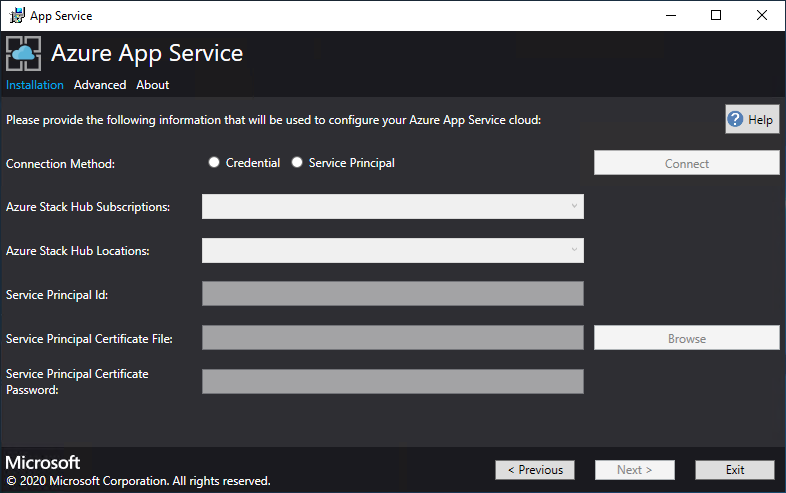Viewport: 786px width, 493px height.
Task: Select the Service Principal radio button
Action: (297, 163)
